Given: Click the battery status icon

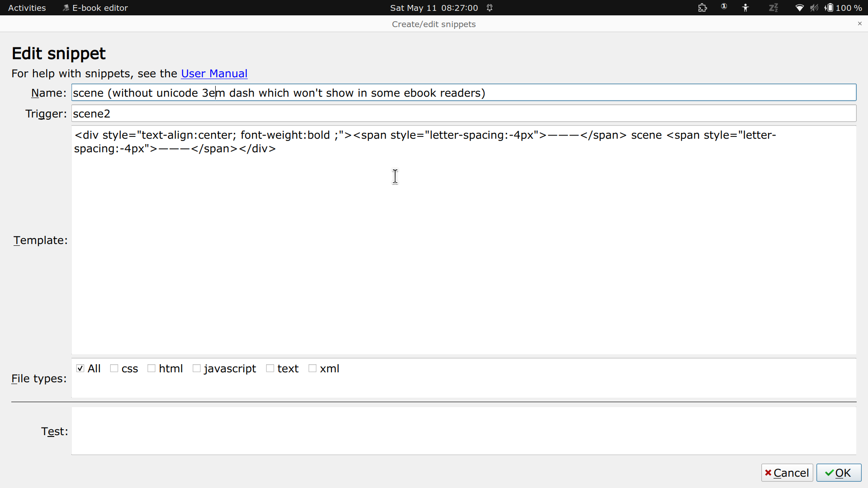Looking at the screenshot, I should 829,8.
